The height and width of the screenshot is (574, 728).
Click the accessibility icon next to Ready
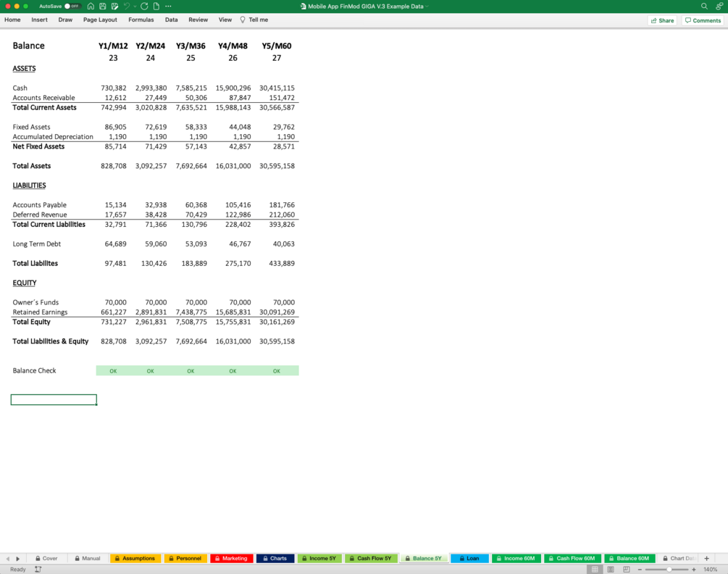pyautogui.click(x=38, y=570)
